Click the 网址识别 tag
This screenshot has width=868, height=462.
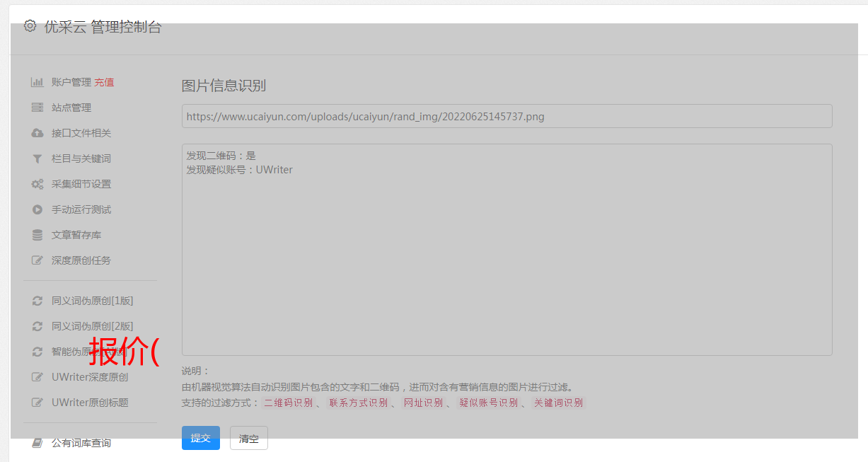coord(423,403)
